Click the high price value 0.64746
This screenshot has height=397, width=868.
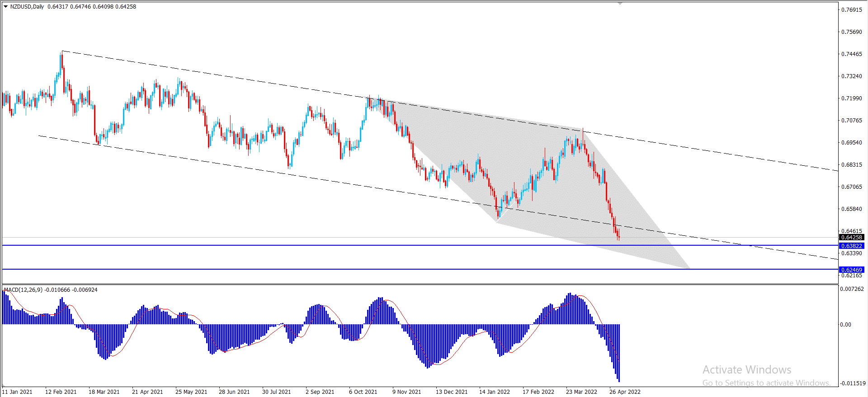pyautogui.click(x=80, y=7)
